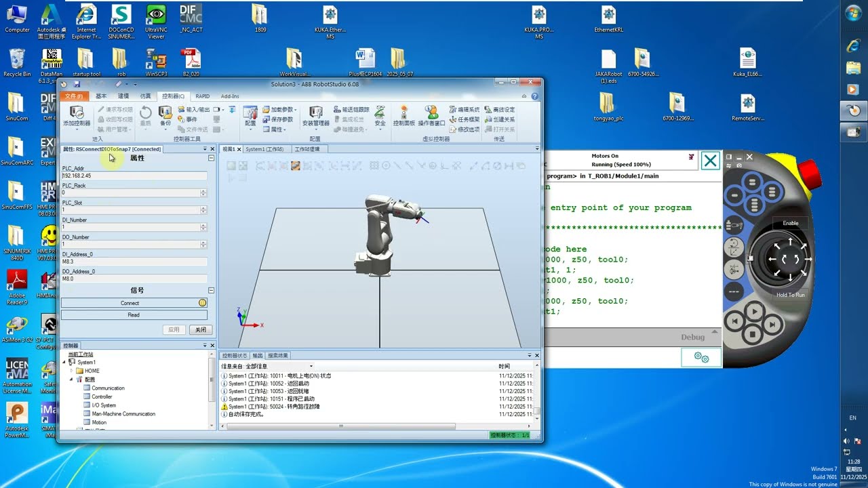Switch to the System1 (工作站) view tab
This screenshot has height=488, width=868.
coord(264,149)
